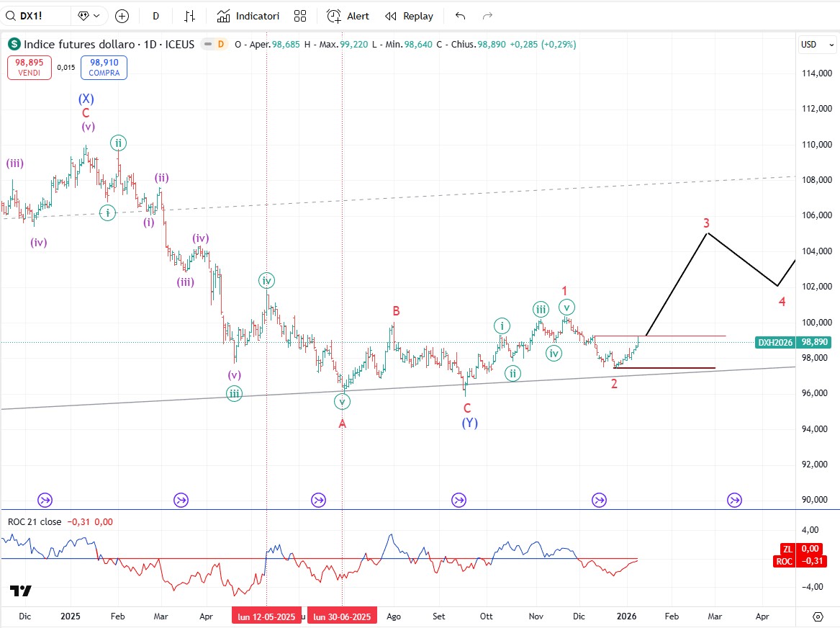Open the layout grid setup icon
The image size is (840, 628).
(x=300, y=16)
